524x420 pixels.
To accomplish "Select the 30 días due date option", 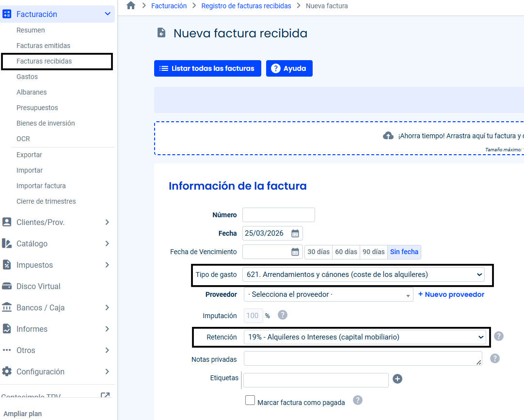I will [x=318, y=252].
